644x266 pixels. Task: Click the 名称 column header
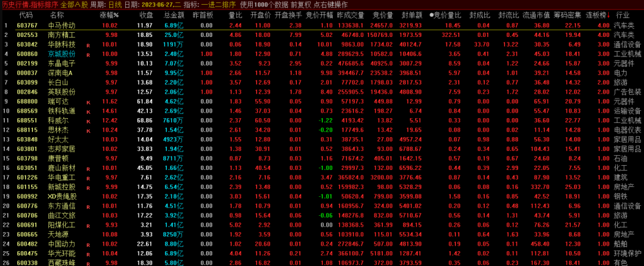click(57, 16)
